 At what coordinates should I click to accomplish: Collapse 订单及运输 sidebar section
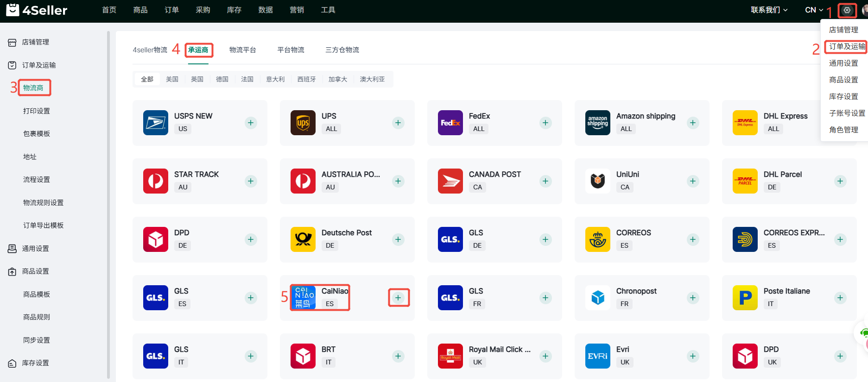tap(39, 65)
